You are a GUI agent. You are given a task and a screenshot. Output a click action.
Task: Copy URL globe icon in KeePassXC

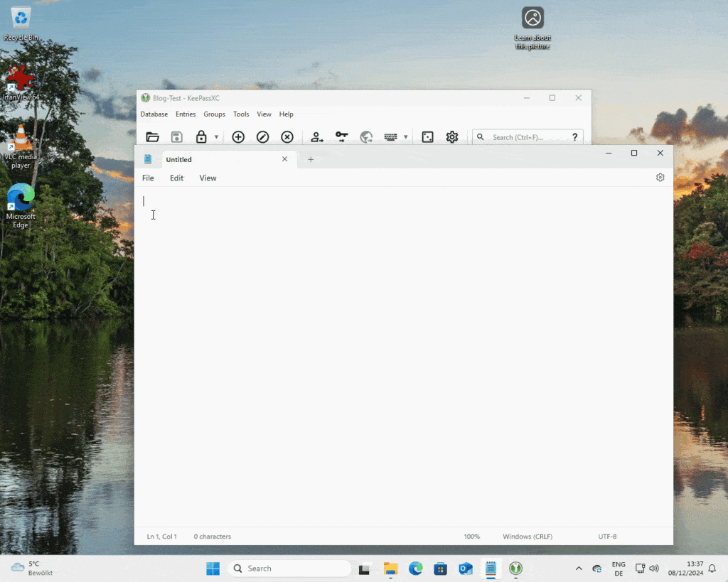point(366,137)
